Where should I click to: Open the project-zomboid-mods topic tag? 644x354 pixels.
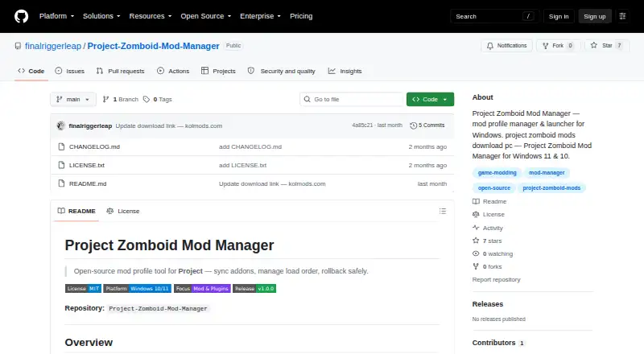pos(551,188)
